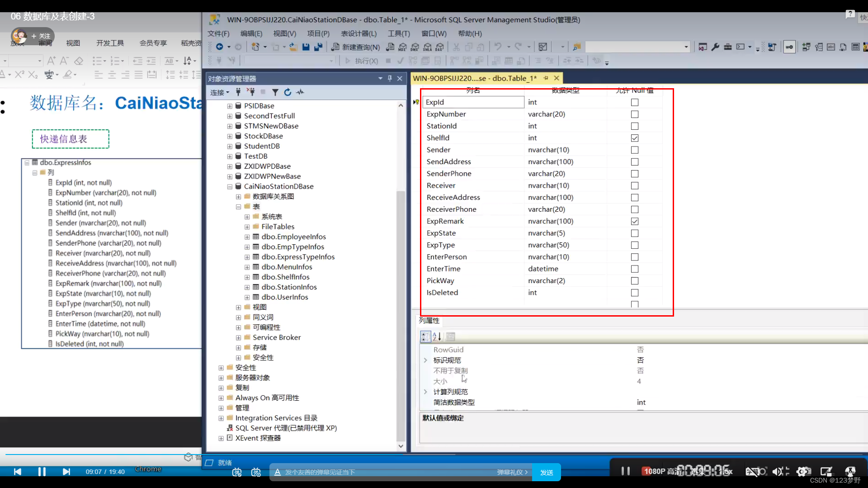The width and height of the screenshot is (868, 488).
Task: Click the save icon in toolbar
Action: click(306, 47)
